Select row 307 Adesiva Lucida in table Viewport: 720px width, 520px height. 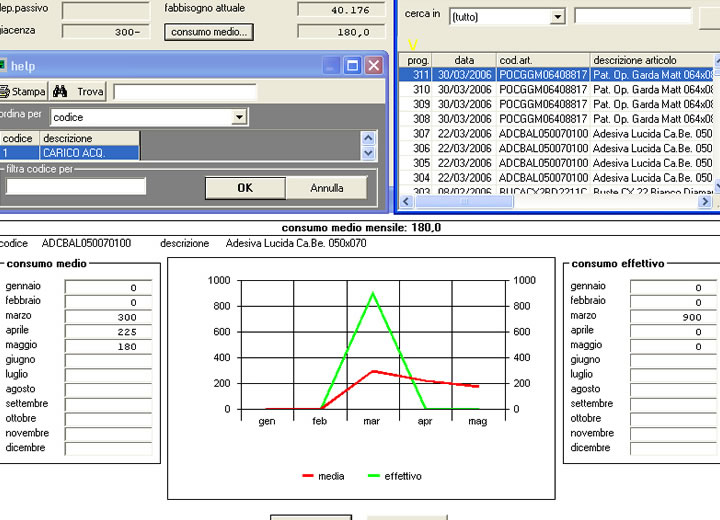(560, 134)
